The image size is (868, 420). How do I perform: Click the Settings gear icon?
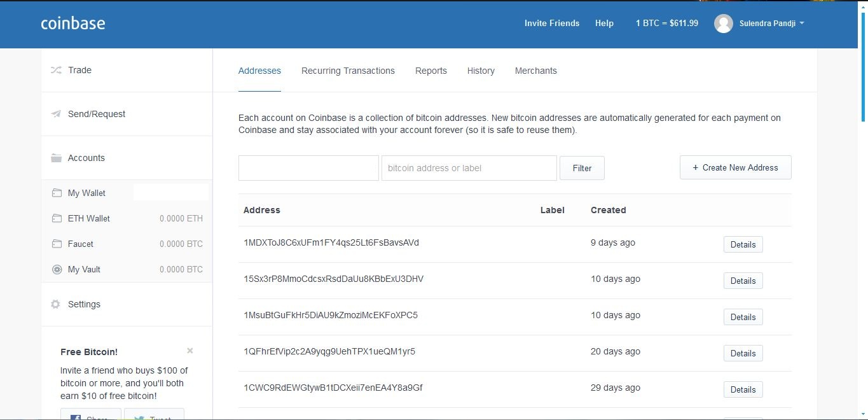(x=55, y=304)
